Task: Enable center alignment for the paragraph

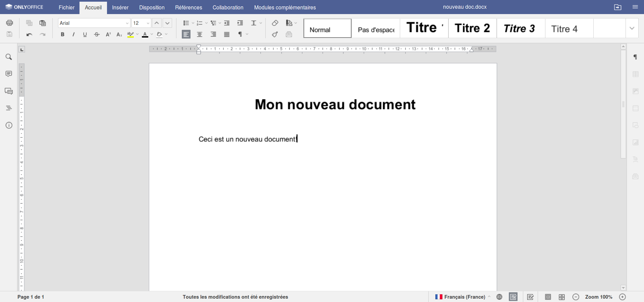Action: 199,35
